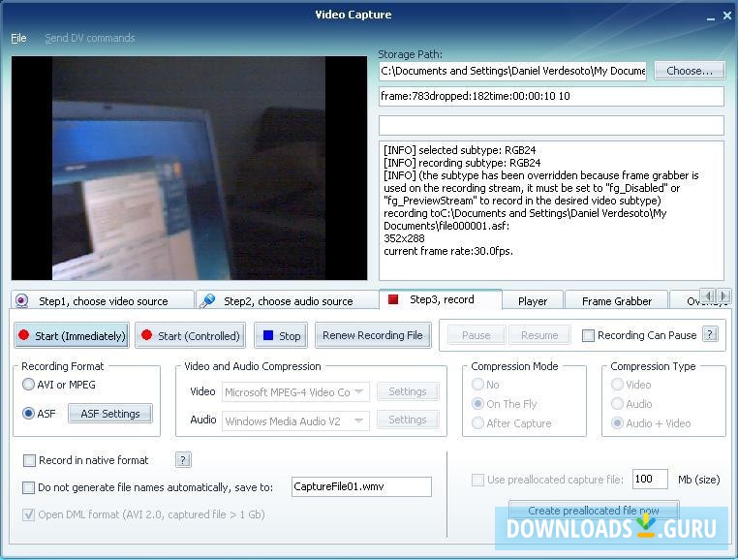
Task: Click '[INFO] selected subtype: RGB24' log line
Action: (x=460, y=150)
